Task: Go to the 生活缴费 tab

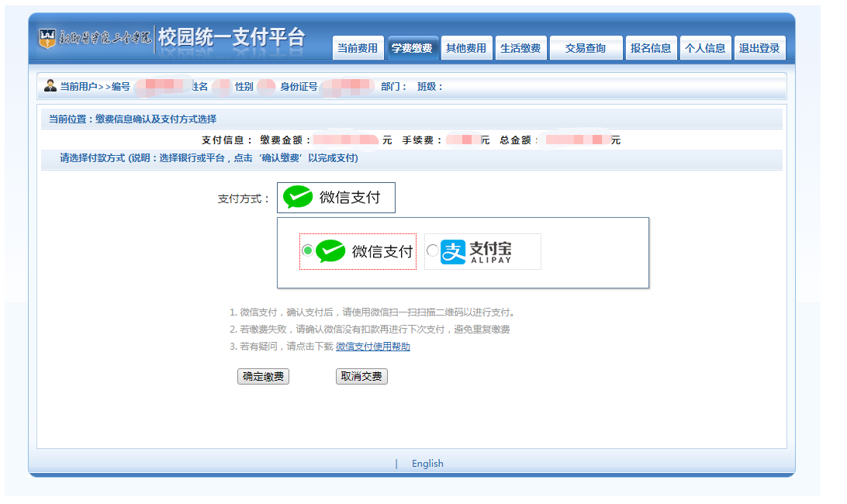Action: (x=520, y=48)
